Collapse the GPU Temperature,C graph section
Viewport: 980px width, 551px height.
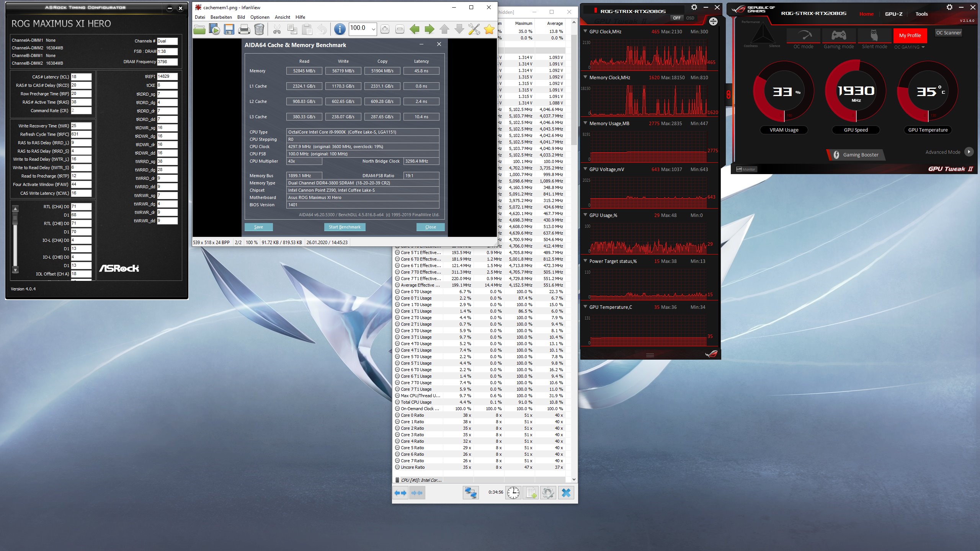[x=585, y=307]
